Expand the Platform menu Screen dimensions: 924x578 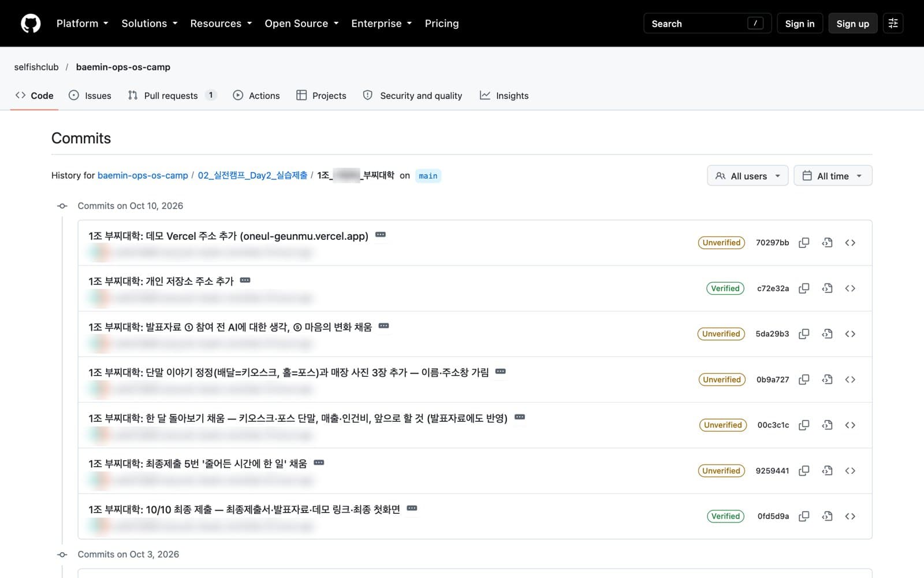82,24
